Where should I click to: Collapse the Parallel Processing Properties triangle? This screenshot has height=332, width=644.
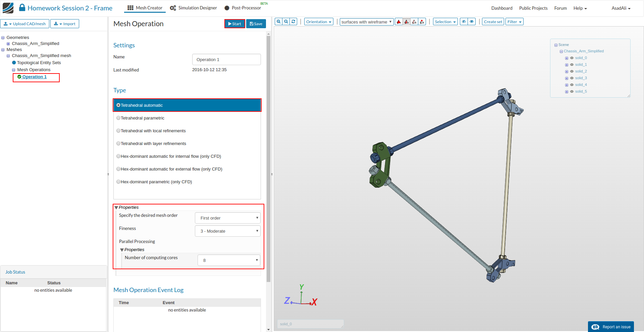[122, 250]
